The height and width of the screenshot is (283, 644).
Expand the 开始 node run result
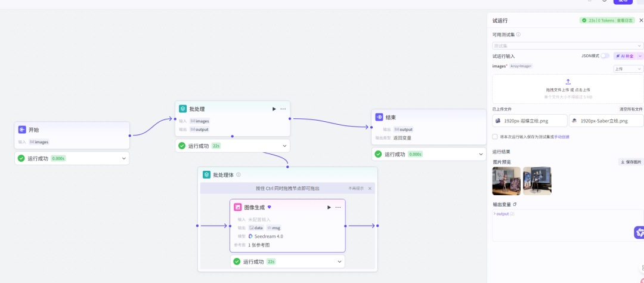[124, 158]
